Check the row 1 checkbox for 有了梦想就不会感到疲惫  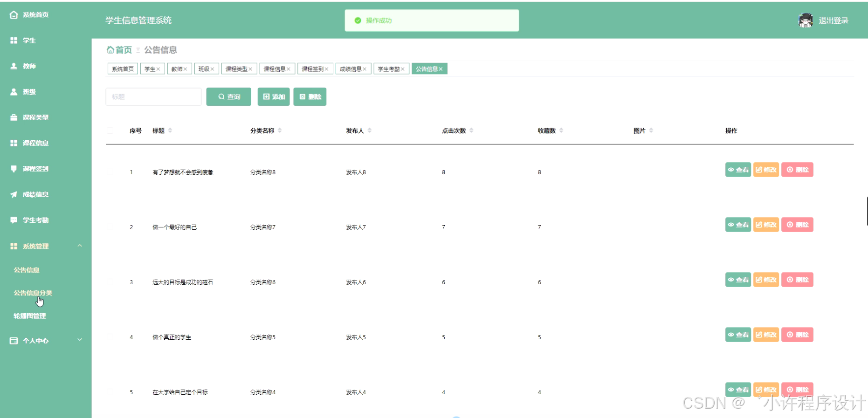coord(110,172)
